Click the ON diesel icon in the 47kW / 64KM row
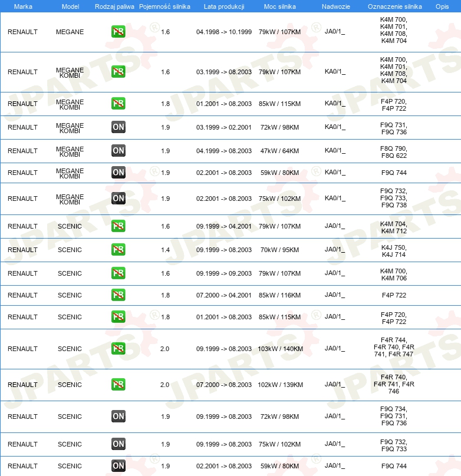This screenshot has width=461, height=476. pos(118,151)
